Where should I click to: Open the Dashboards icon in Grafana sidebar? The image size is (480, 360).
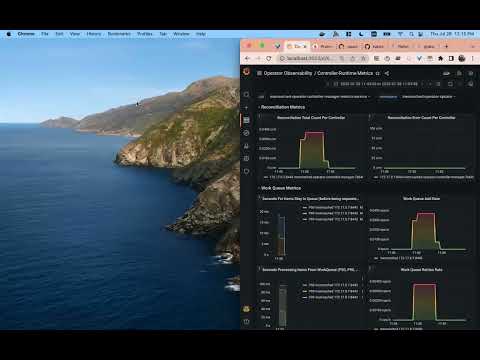click(247, 120)
